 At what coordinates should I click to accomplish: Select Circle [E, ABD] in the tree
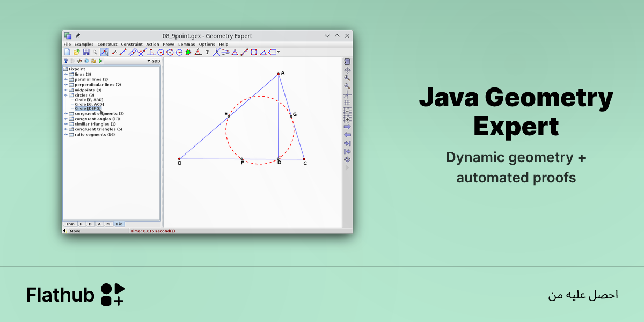[x=89, y=100]
